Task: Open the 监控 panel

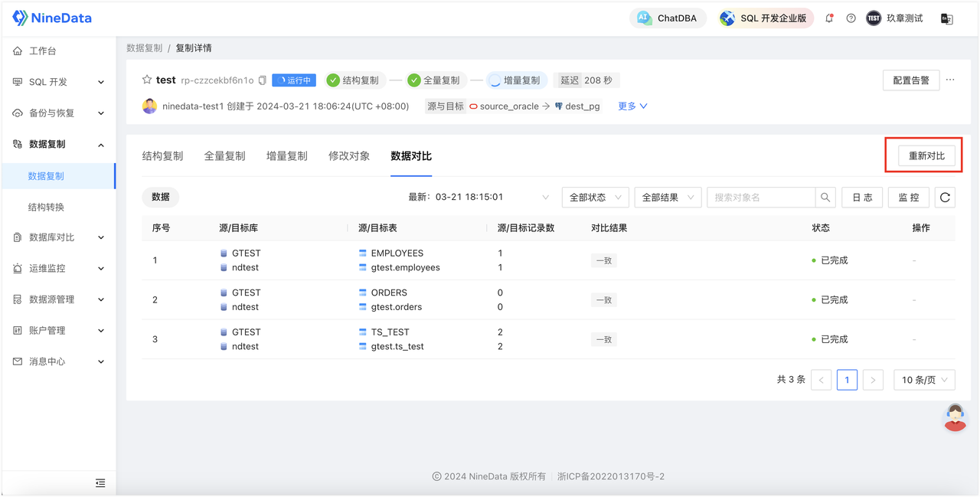Action: pos(908,197)
